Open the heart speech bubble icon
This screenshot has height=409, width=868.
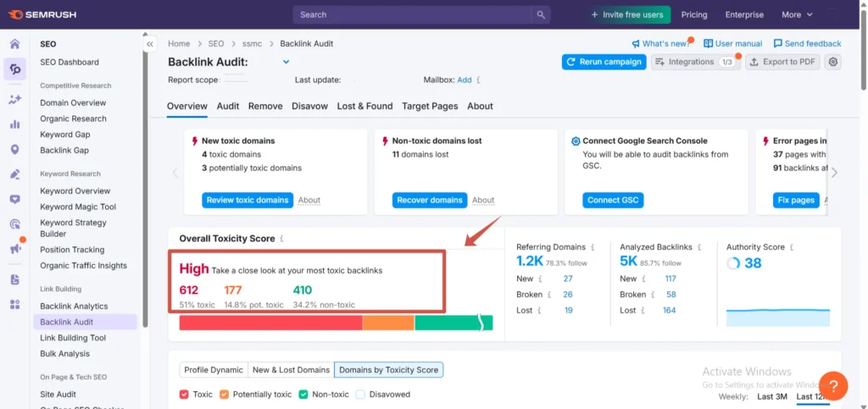pyautogui.click(x=15, y=200)
